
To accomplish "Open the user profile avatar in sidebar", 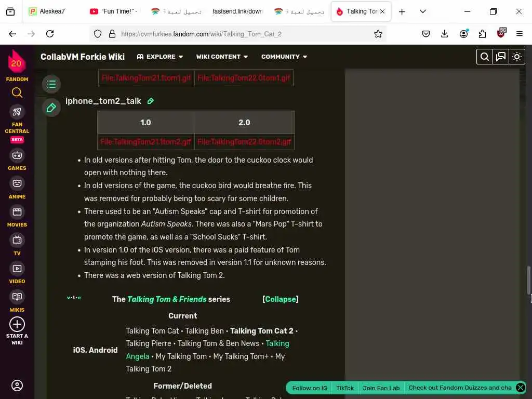I will pyautogui.click(x=17, y=385).
